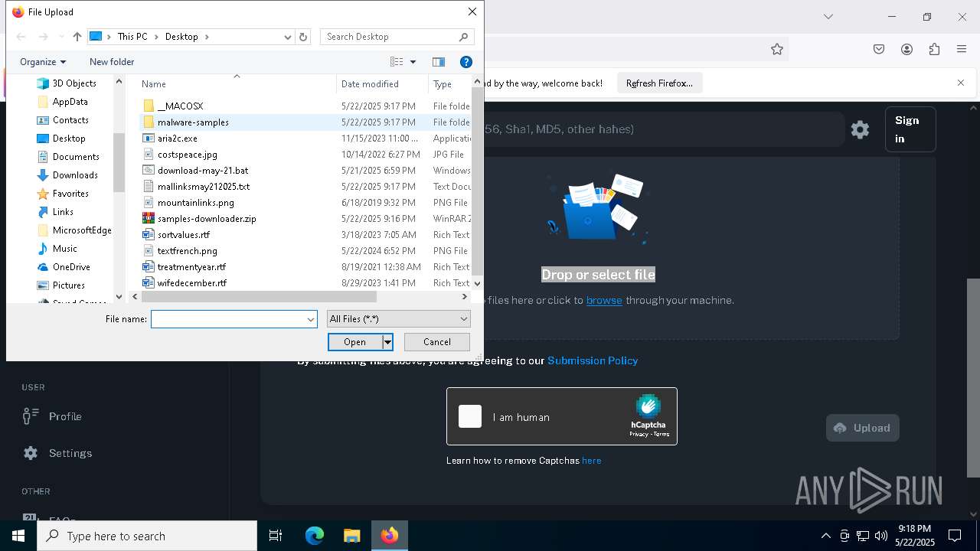The image size is (980, 551).
Task: Open Firefox account profile icon
Action: click(x=906, y=49)
